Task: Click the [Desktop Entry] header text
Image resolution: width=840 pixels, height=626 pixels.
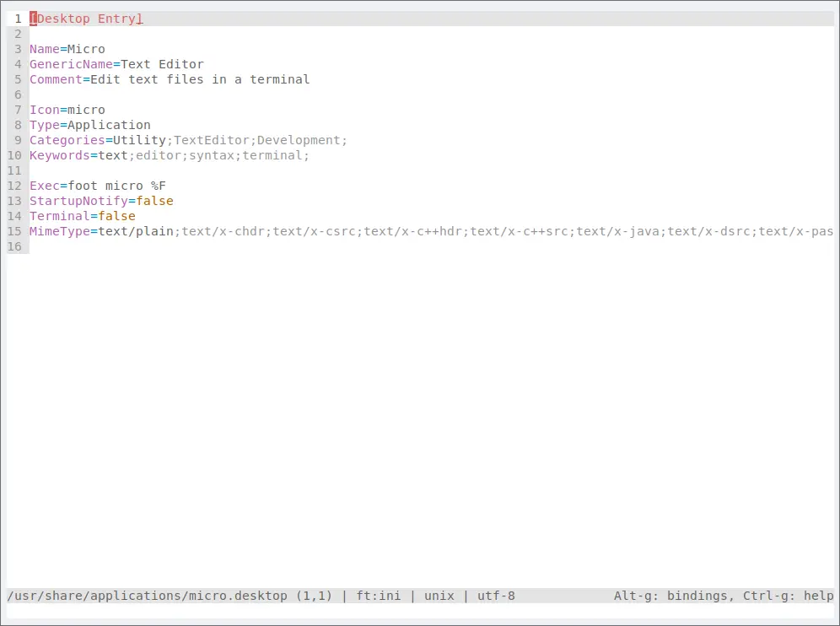Action: [x=86, y=19]
